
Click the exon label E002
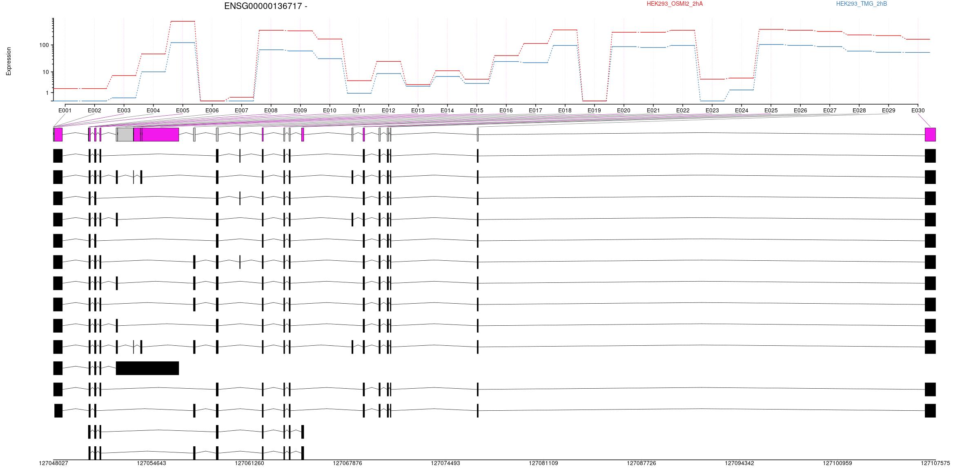point(94,110)
